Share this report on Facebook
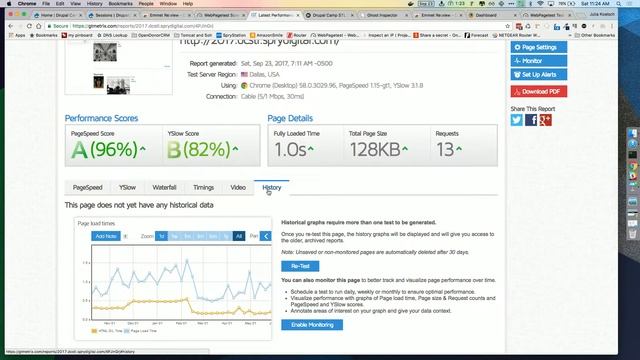 tap(531, 120)
